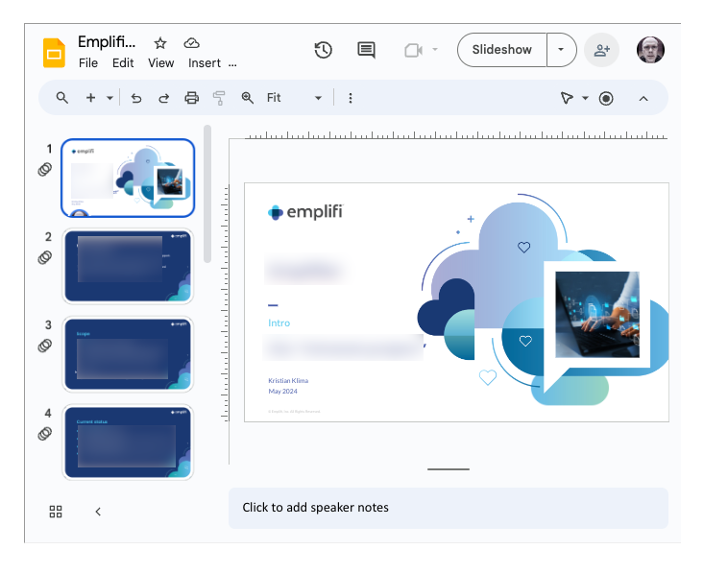
Task: Click linked-slide icon beside slide 4
Action: click(x=45, y=434)
